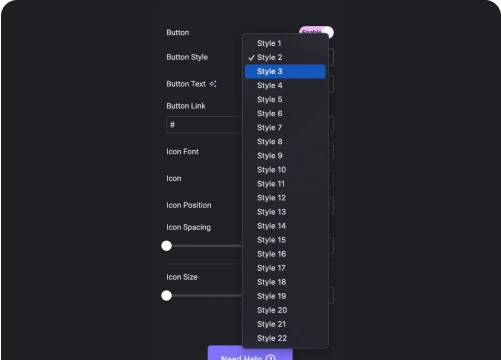
Task: Toggle the Button Enable switch
Action: (316, 32)
